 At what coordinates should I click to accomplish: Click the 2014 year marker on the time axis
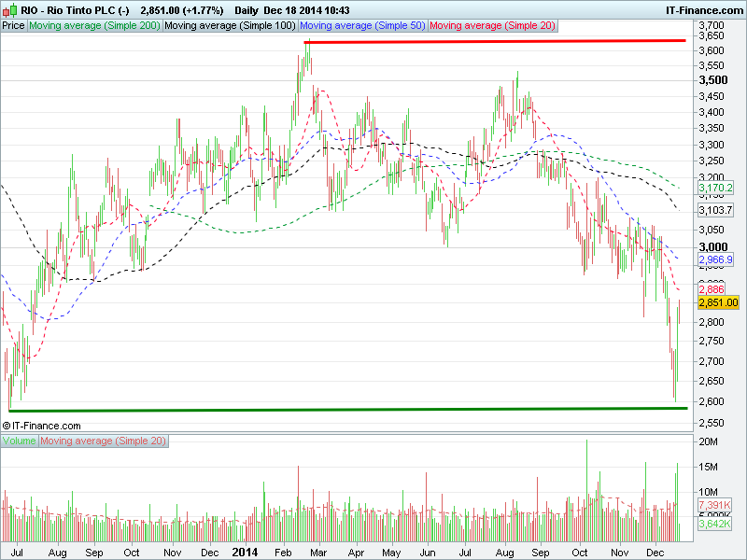[x=245, y=552]
